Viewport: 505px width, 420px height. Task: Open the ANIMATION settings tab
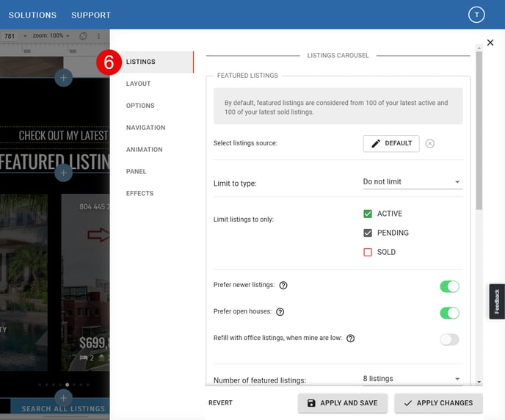(x=145, y=150)
